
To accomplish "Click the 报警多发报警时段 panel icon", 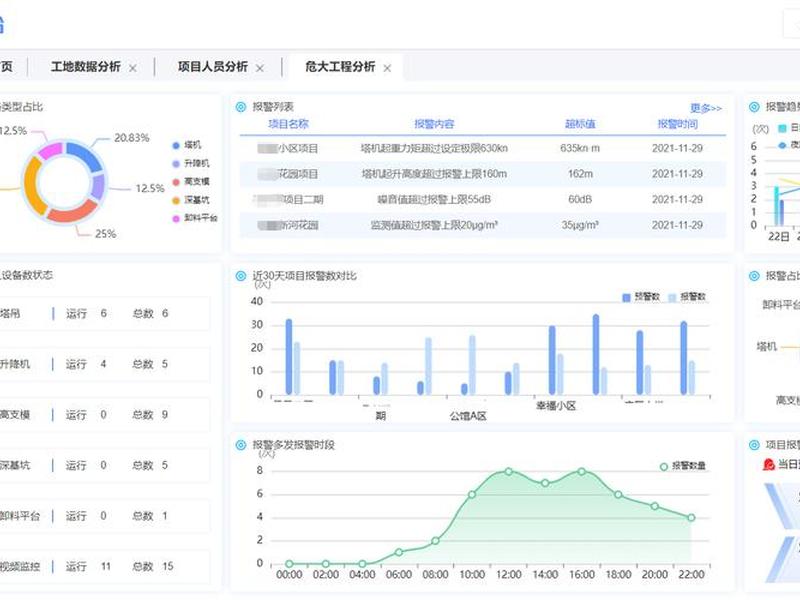I will (241, 445).
